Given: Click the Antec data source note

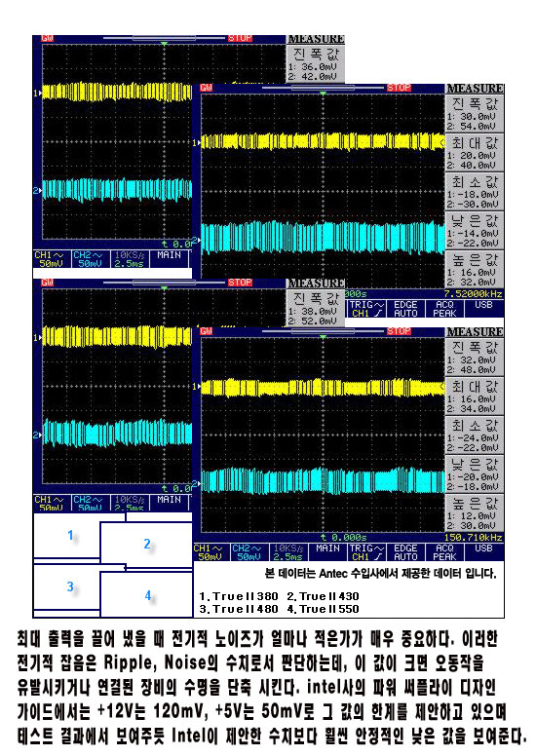Looking at the screenshot, I should coord(381,573).
